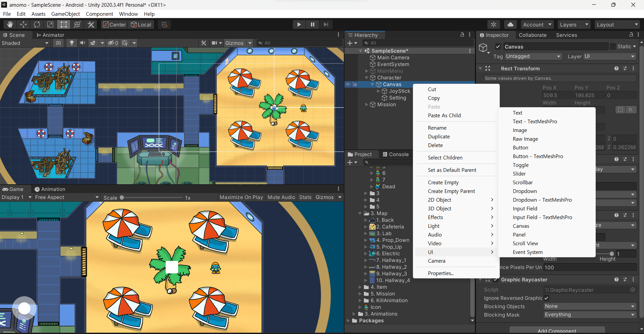The width and height of the screenshot is (644, 334).
Task: Toggle the 2D scene view mode
Action: [58, 43]
